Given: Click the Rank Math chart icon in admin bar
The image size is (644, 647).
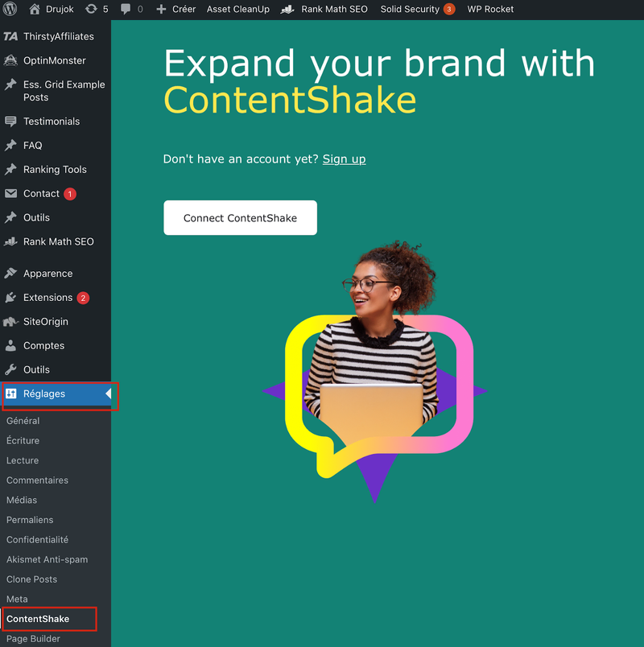Looking at the screenshot, I should click(287, 9).
